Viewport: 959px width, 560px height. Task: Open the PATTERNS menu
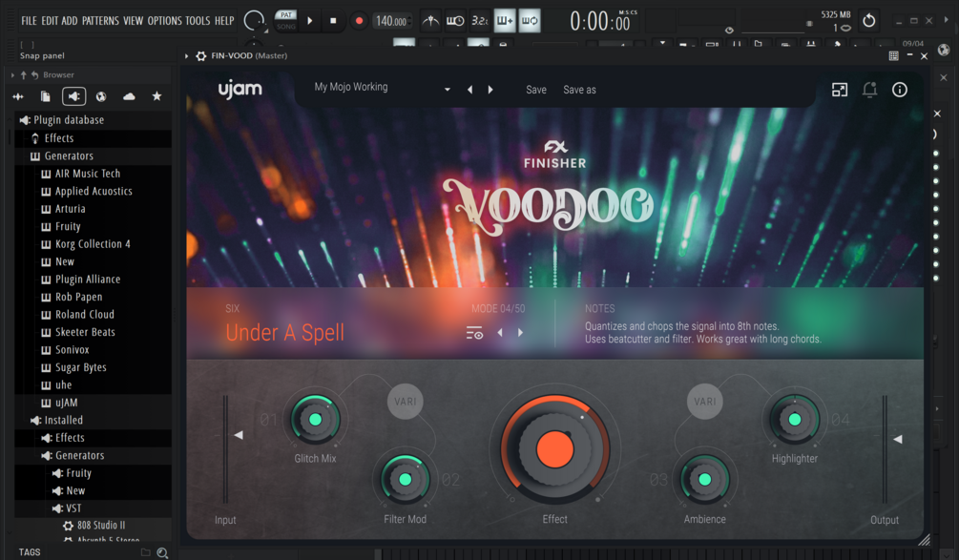100,21
